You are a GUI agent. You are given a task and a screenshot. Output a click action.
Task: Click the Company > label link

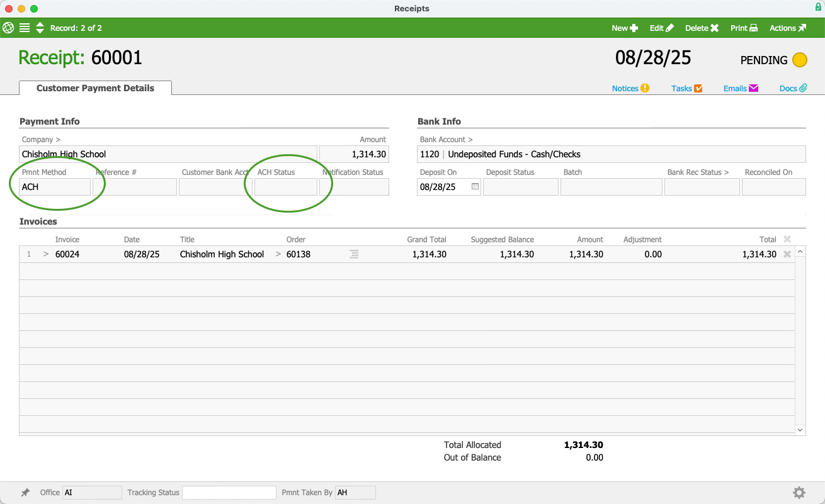(41, 140)
